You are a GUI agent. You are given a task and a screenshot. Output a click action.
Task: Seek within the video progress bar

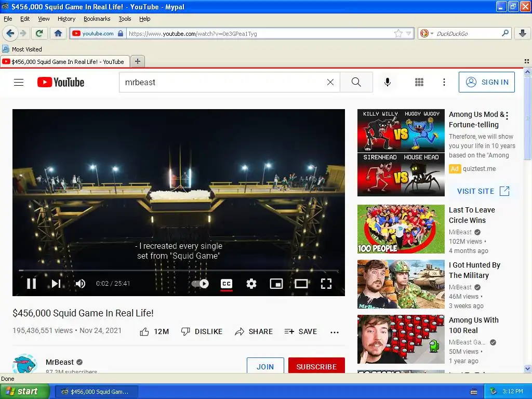179,270
